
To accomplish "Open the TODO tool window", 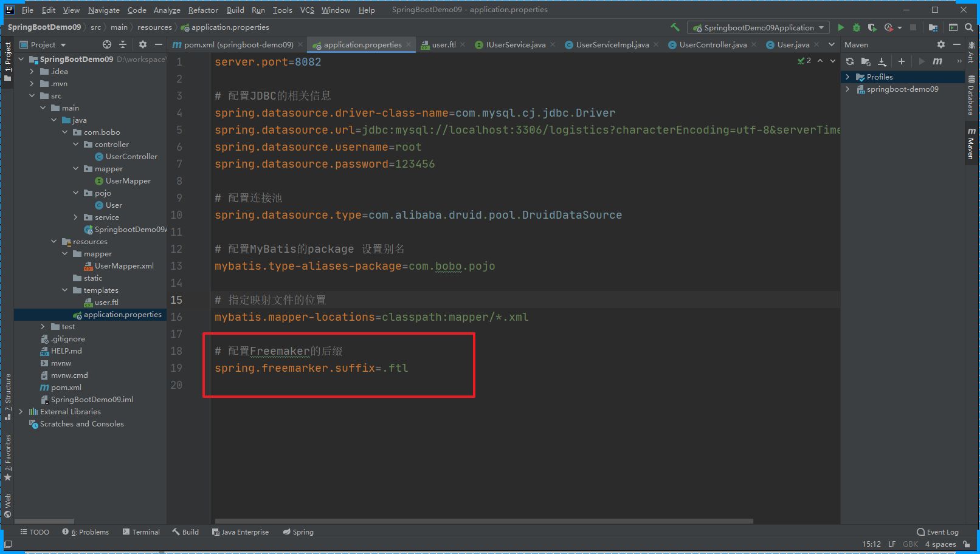I will pos(35,532).
